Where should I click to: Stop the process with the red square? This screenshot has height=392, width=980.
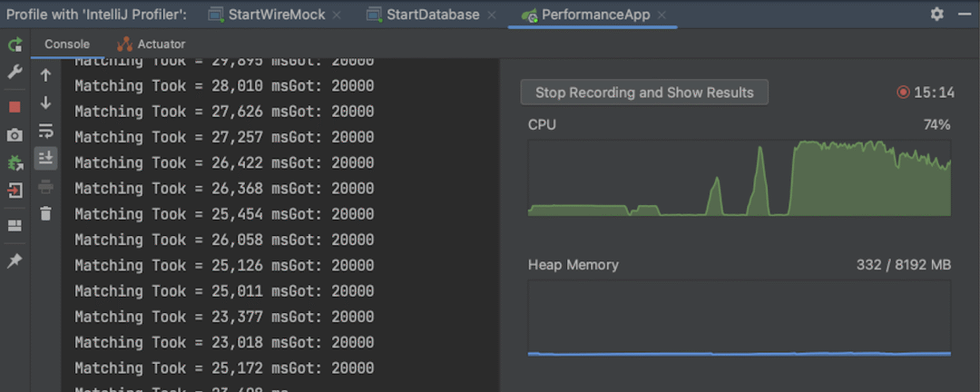click(15, 107)
